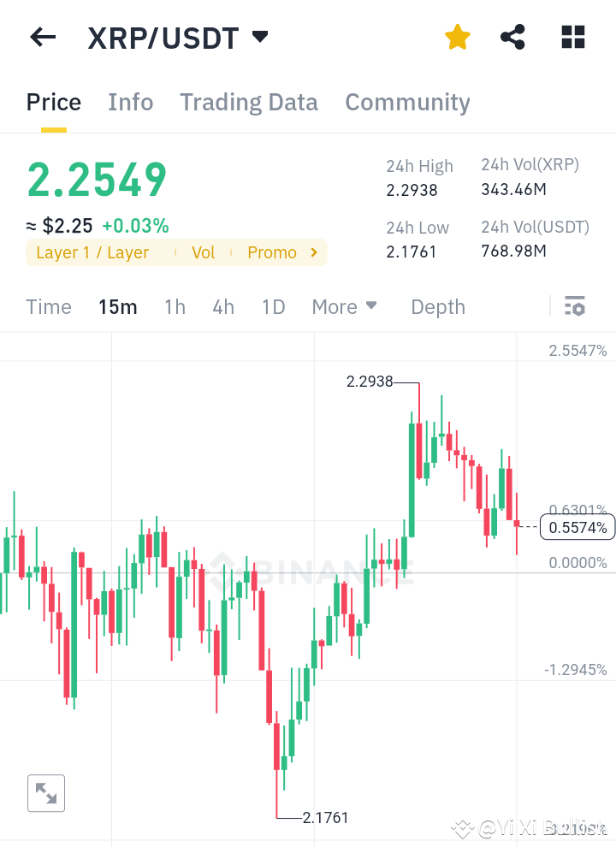Add XRP/USDT to favorites via star icon
The image size is (616, 847).
[x=457, y=37]
